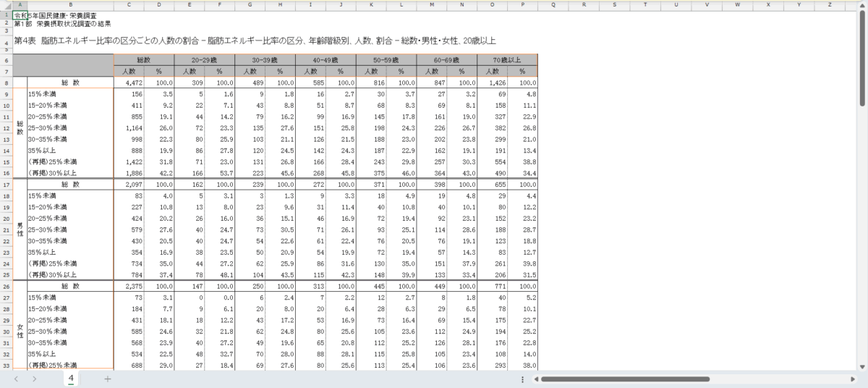Select row 8 header
Viewport: 868px width, 388px height.
pyautogui.click(x=6, y=83)
